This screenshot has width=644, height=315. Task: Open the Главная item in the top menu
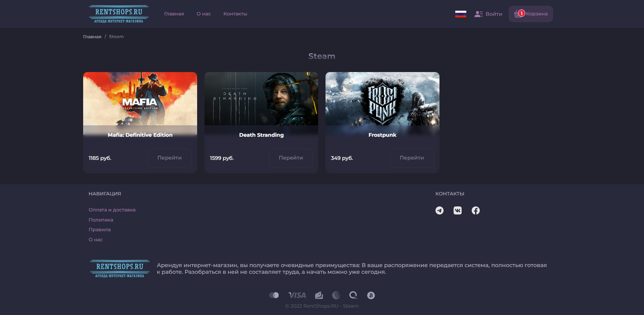pyautogui.click(x=174, y=14)
